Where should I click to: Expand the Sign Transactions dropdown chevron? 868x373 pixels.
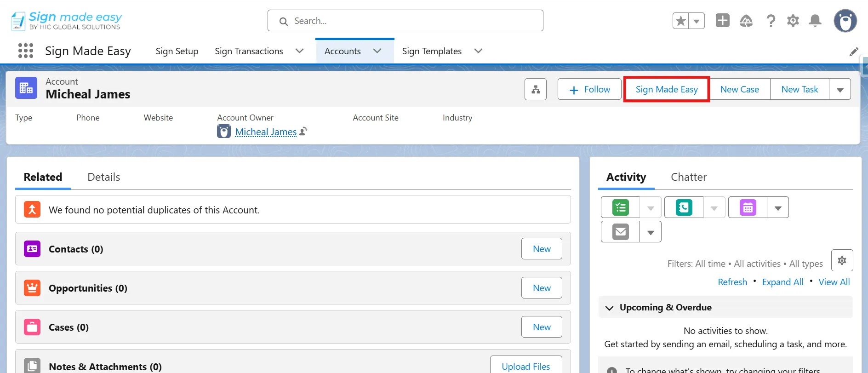click(299, 51)
